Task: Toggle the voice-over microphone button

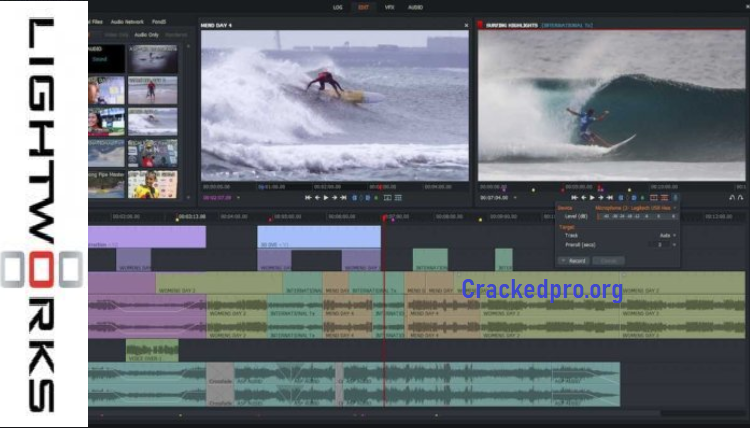Action: 675,198
